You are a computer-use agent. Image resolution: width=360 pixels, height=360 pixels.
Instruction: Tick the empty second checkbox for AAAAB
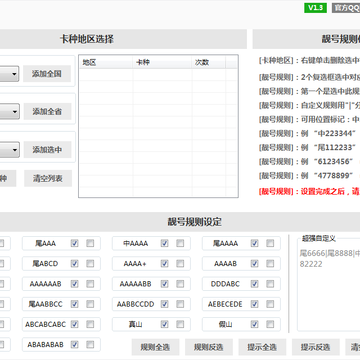coord(270,264)
